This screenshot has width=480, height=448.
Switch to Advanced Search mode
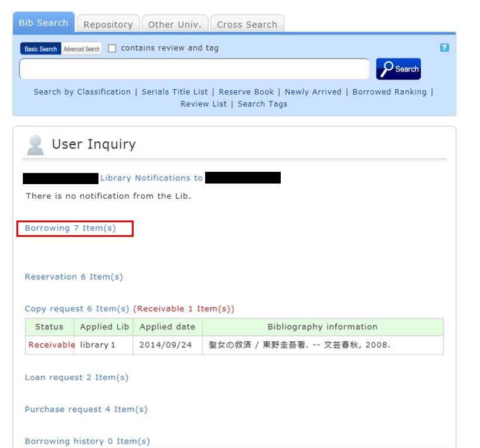81,49
